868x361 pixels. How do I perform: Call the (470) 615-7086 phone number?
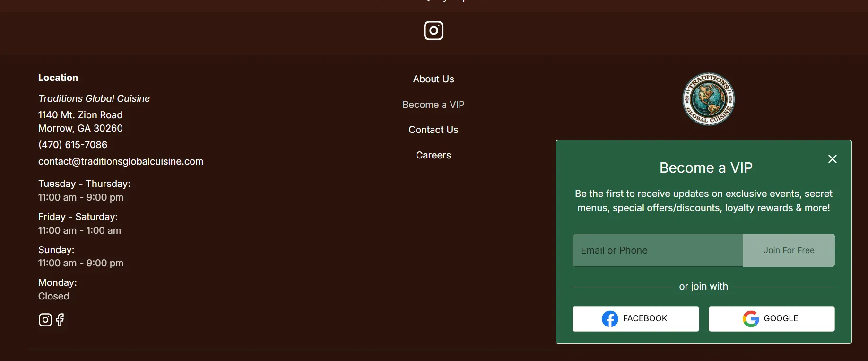click(x=73, y=145)
